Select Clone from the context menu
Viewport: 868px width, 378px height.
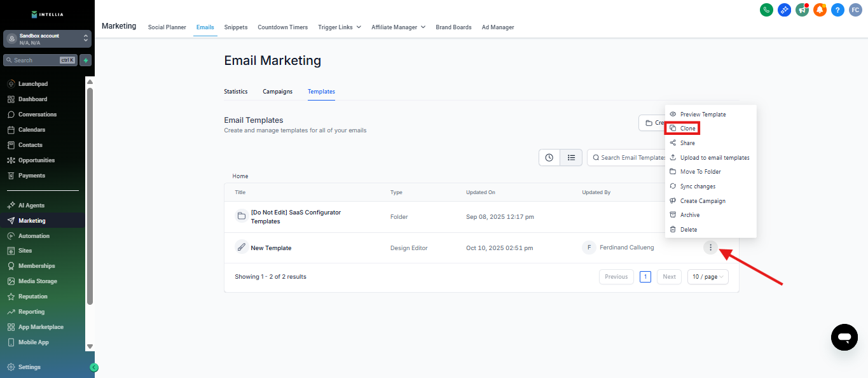[687, 129]
